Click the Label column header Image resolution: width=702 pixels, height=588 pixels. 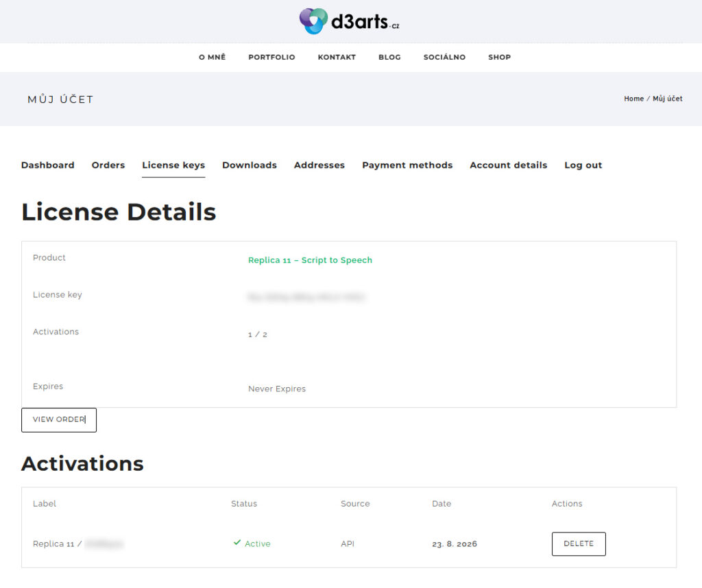pyautogui.click(x=45, y=504)
